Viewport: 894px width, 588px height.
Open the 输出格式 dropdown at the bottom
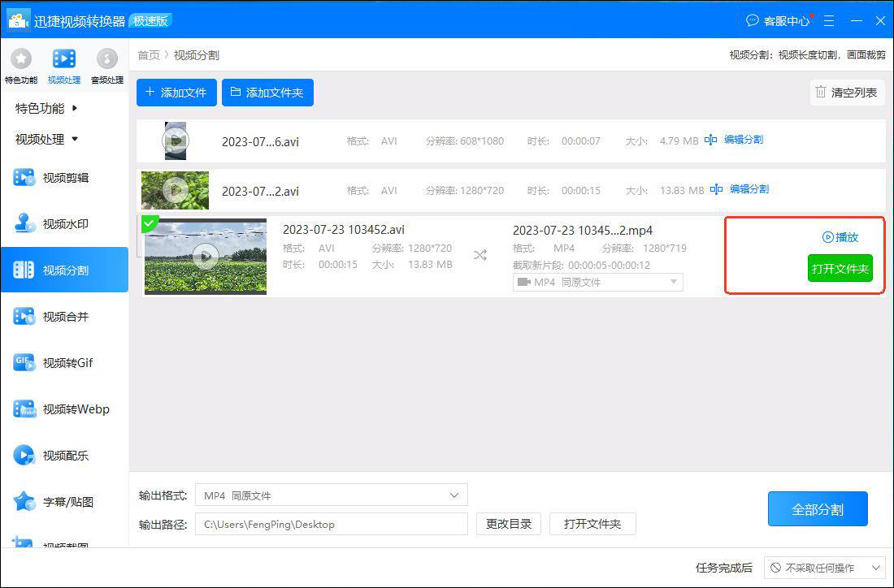point(331,495)
